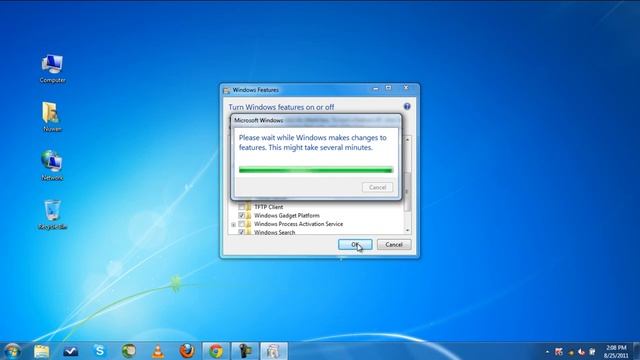Image resolution: width=640 pixels, height=360 pixels.
Task: Switch to Google Chrome on the taskbar
Action: pos(216,351)
